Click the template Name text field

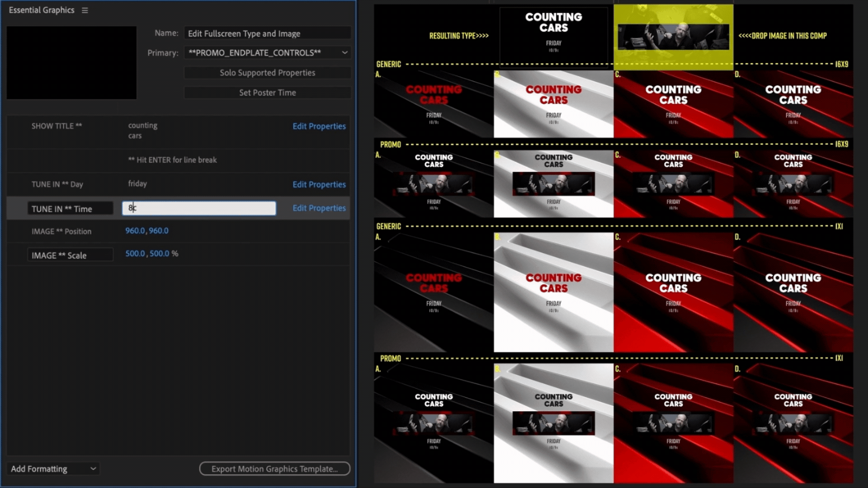[x=268, y=33]
